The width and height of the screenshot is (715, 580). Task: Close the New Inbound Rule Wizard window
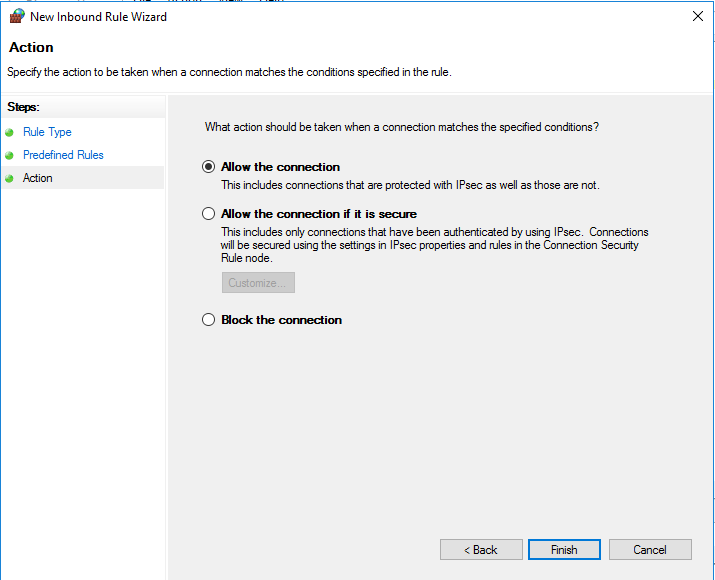(697, 16)
